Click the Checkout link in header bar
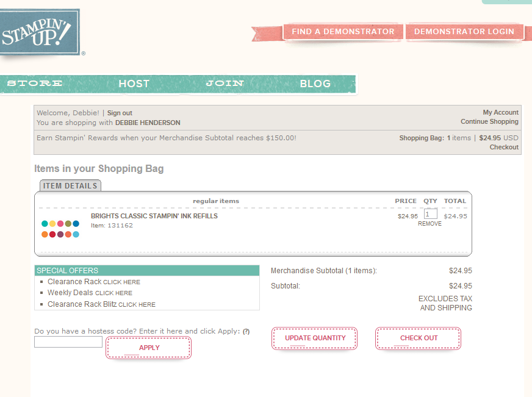The width and height of the screenshot is (532, 397). coord(504,147)
